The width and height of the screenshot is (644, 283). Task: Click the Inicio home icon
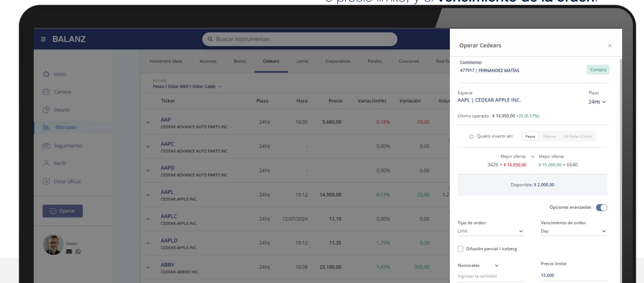click(46, 74)
